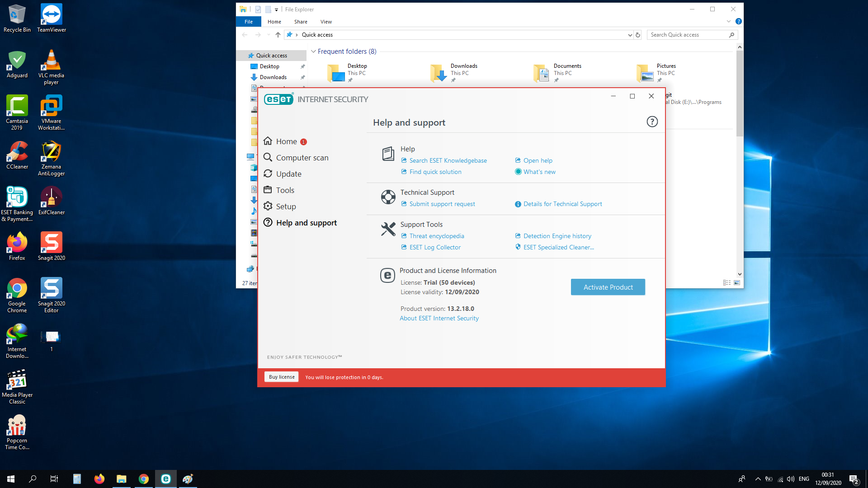Go to Home in ESET sidebar
Image resolution: width=868 pixels, height=488 pixels.
point(287,141)
